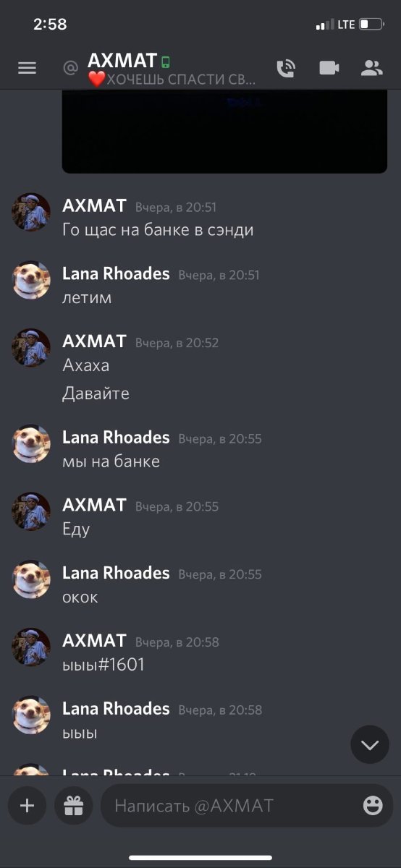The image size is (401, 868).
Task: Open the dark embedded media preview
Action: click(x=224, y=131)
